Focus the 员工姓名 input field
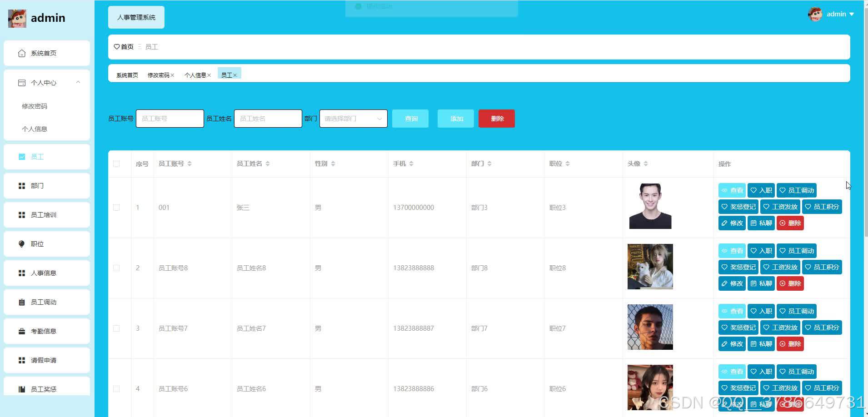 268,119
